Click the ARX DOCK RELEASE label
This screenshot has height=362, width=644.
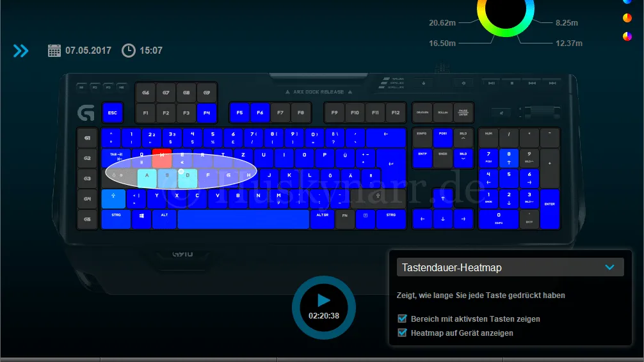pyautogui.click(x=318, y=92)
